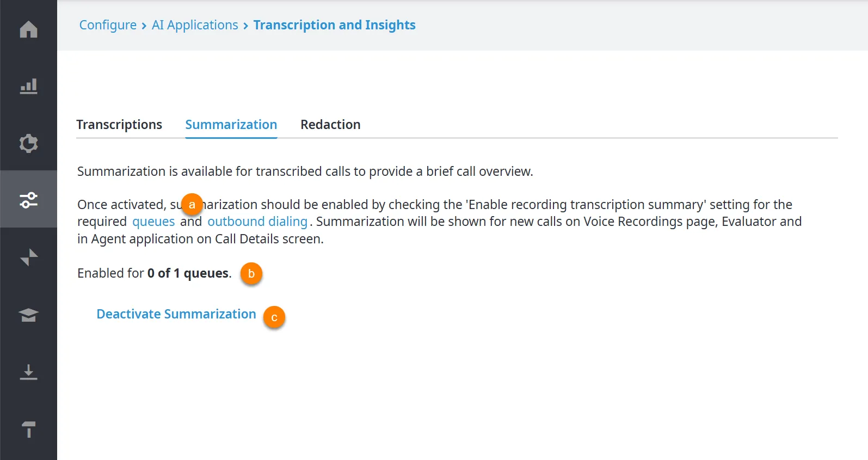Switch to the Transcriptions tab
This screenshot has width=868, height=460.
[119, 125]
